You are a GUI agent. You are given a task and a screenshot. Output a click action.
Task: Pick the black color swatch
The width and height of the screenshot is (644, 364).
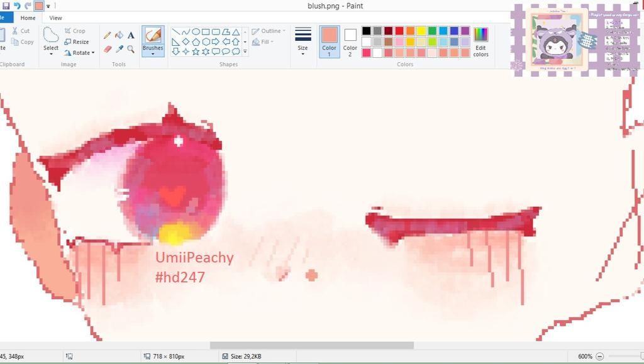pyautogui.click(x=367, y=31)
